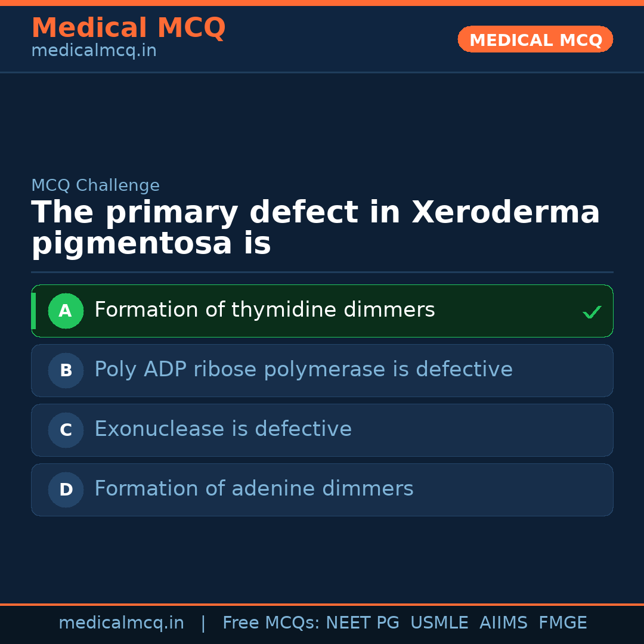This screenshot has width=644, height=644.
Task: Pick the 'Exonuclease is defective' option
Action: pos(223,429)
